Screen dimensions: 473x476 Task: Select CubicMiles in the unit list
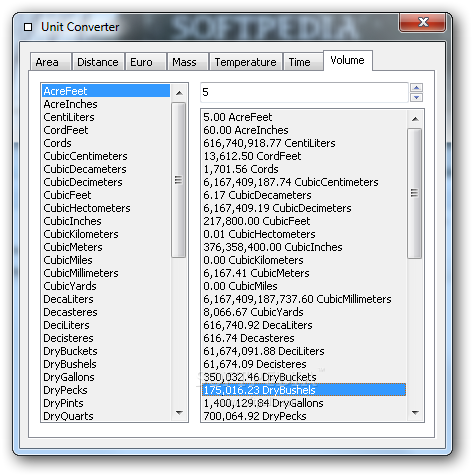coord(106,260)
